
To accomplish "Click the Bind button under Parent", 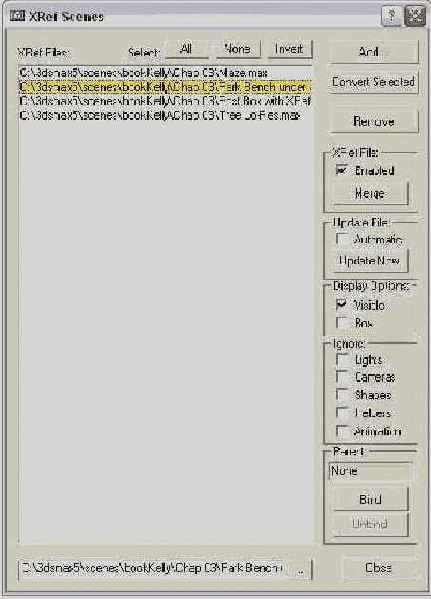I will click(369, 499).
